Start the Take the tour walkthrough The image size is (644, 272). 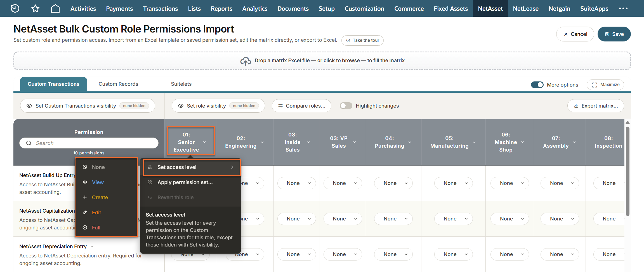(x=362, y=40)
